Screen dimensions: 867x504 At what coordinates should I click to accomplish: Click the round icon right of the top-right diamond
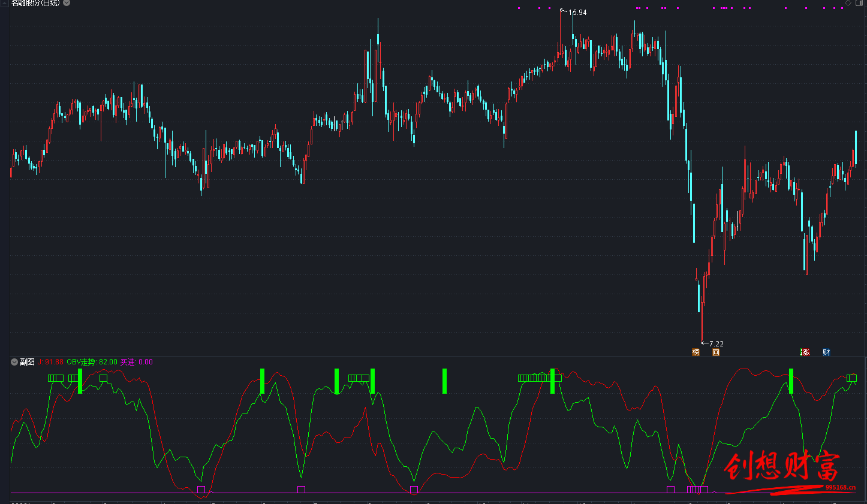pyautogui.click(x=859, y=3)
